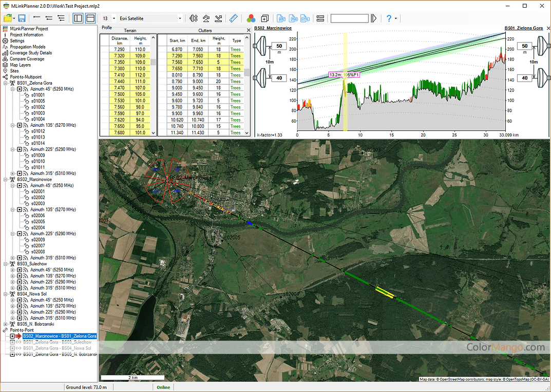Expand the BS05_N. Bobrzanski tree node

pos(6,324)
